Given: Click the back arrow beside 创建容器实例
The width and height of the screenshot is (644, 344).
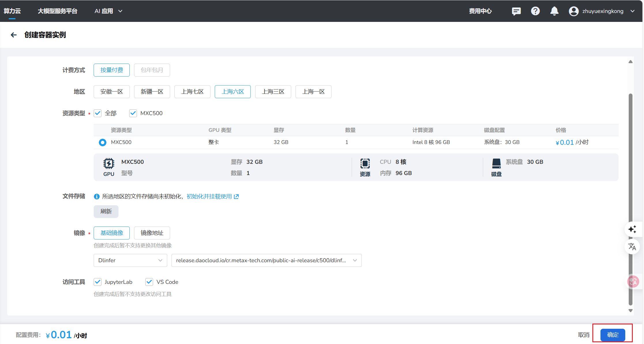Looking at the screenshot, I should click(x=14, y=35).
